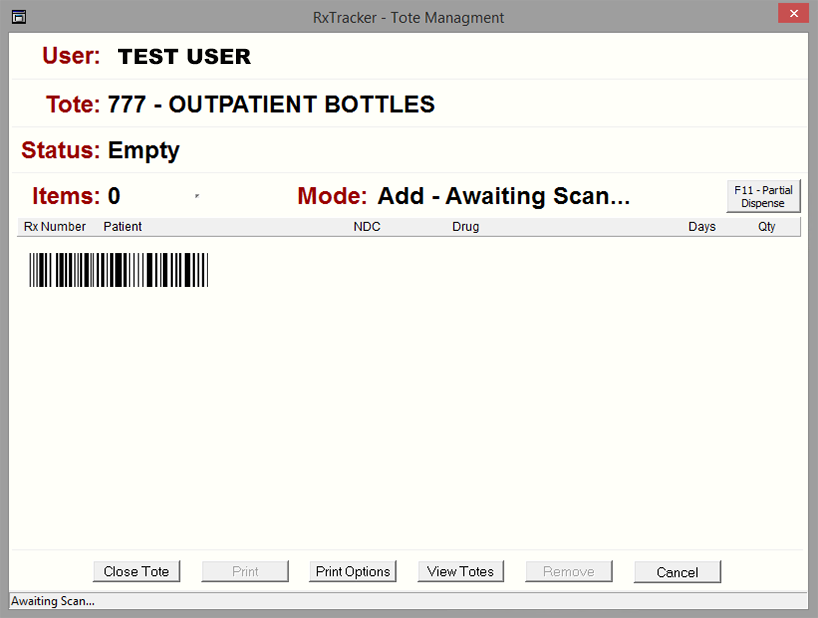Click the tote name 777 - OUTPATIENT BOTTLES

pyautogui.click(x=271, y=104)
